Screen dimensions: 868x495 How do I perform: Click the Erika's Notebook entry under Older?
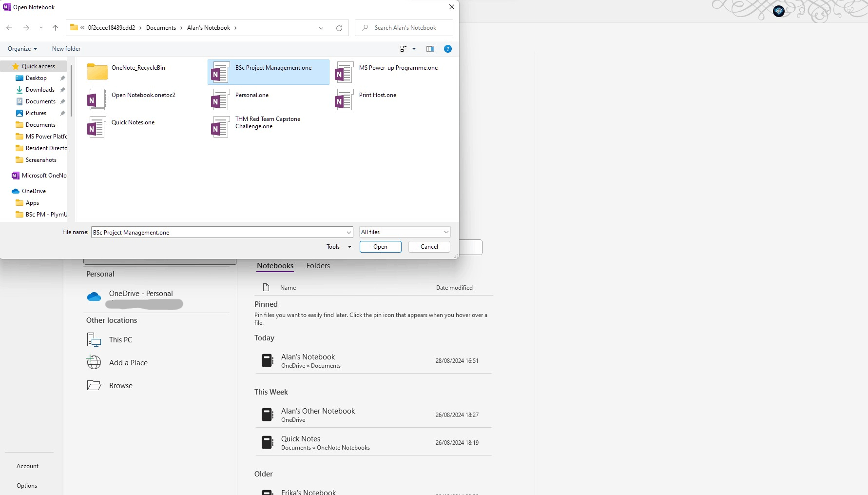(x=373, y=491)
